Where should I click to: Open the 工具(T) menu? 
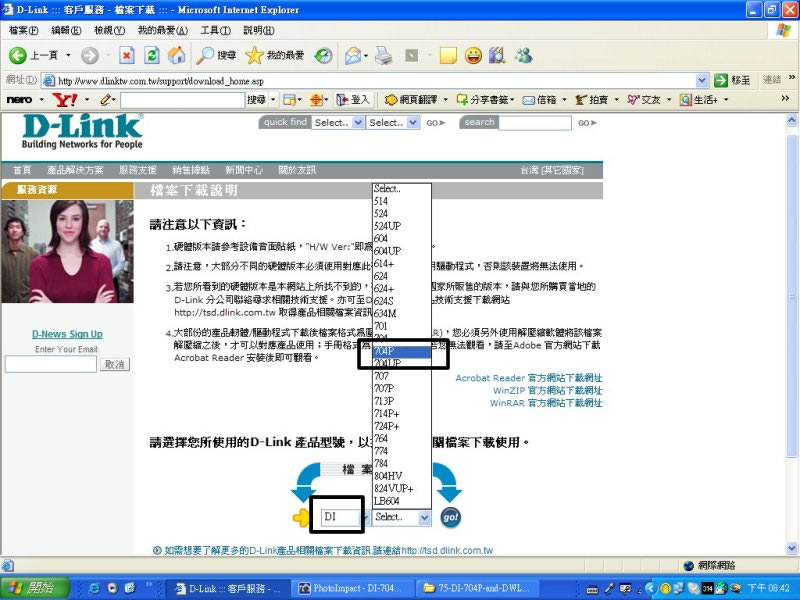click(x=215, y=31)
